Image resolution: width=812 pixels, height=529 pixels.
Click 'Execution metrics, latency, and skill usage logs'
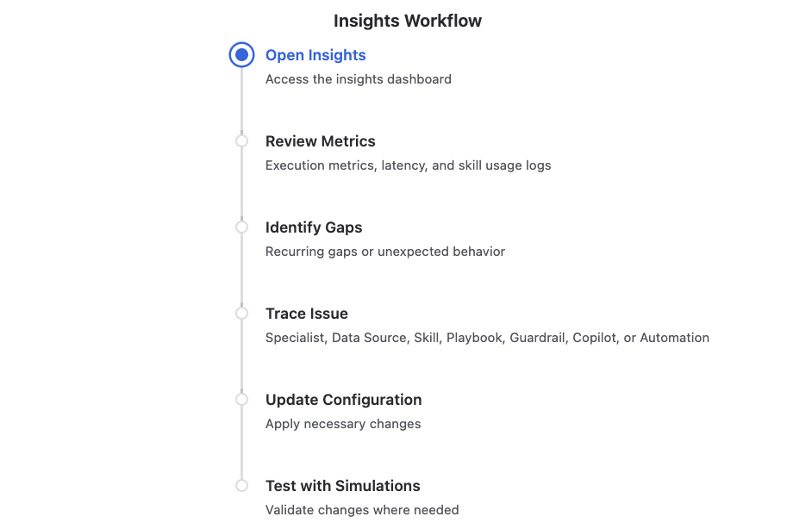[x=408, y=165]
